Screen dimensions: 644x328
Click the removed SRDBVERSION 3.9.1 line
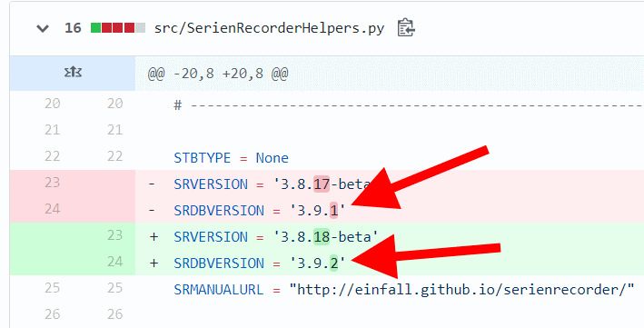pyautogui.click(x=390, y=210)
